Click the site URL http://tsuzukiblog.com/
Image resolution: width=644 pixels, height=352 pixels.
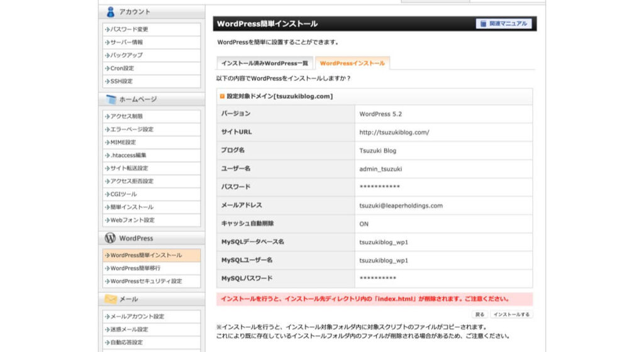coord(394,133)
